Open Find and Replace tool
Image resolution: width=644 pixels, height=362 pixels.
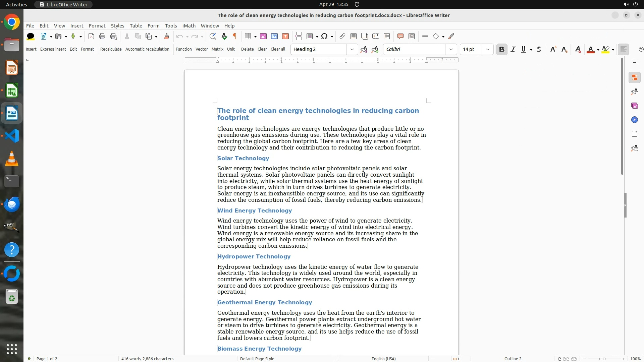pos(212,36)
